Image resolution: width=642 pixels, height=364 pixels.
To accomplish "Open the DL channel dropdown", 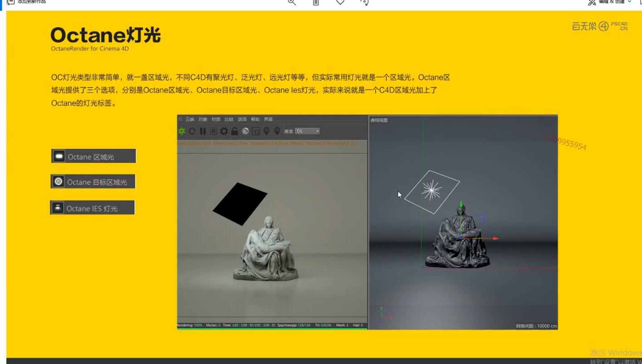I will coord(307,131).
